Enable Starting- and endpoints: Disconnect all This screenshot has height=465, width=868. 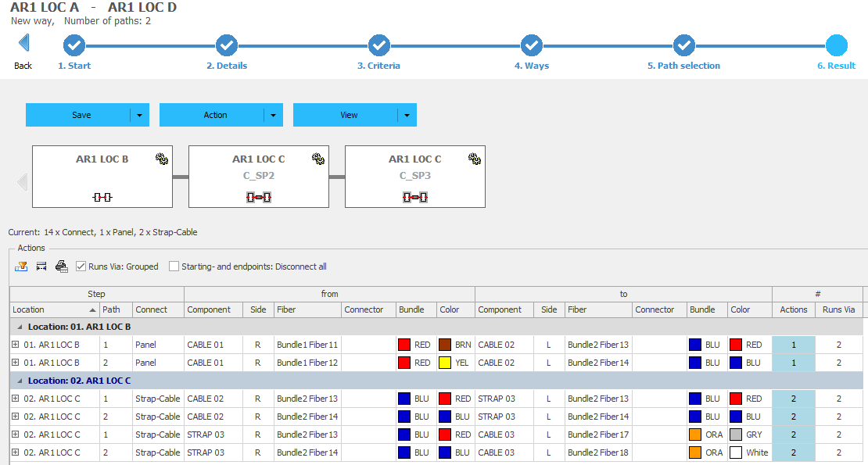(174, 266)
